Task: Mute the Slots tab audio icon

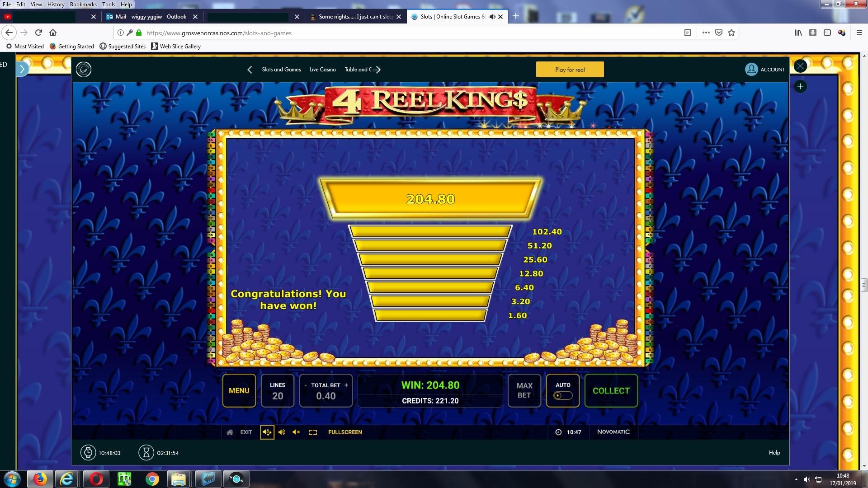Action: point(492,17)
